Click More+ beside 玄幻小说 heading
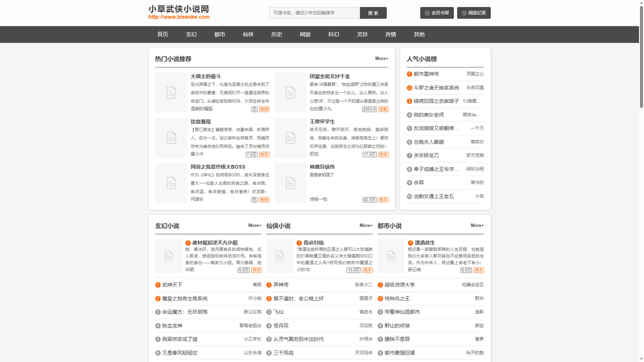The width and height of the screenshot is (644, 362). [255, 225]
